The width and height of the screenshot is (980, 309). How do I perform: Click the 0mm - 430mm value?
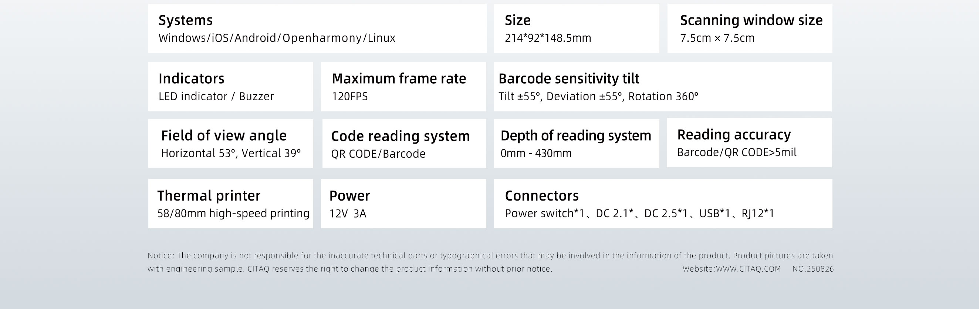click(535, 153)
